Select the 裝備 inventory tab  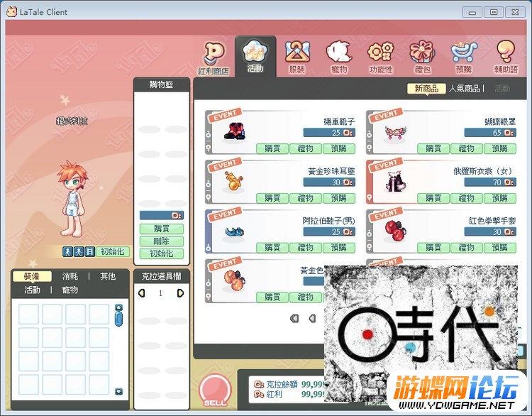(x=32, y=276)
